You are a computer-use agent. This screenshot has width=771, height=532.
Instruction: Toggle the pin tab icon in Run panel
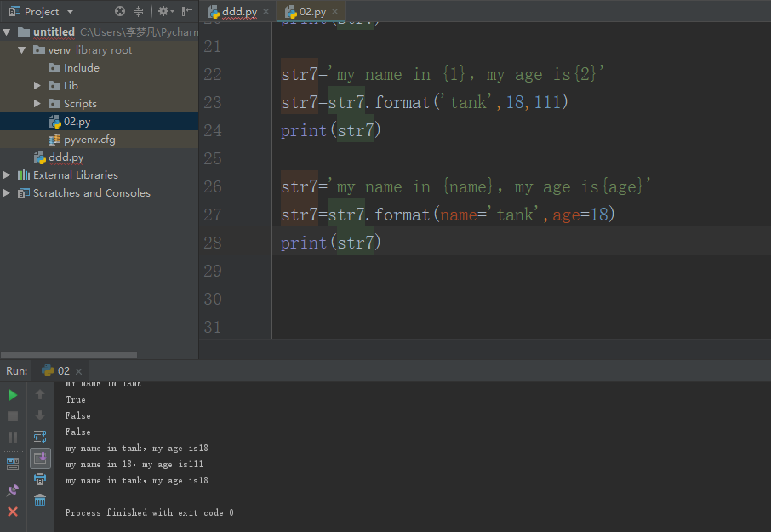[13, 490]
